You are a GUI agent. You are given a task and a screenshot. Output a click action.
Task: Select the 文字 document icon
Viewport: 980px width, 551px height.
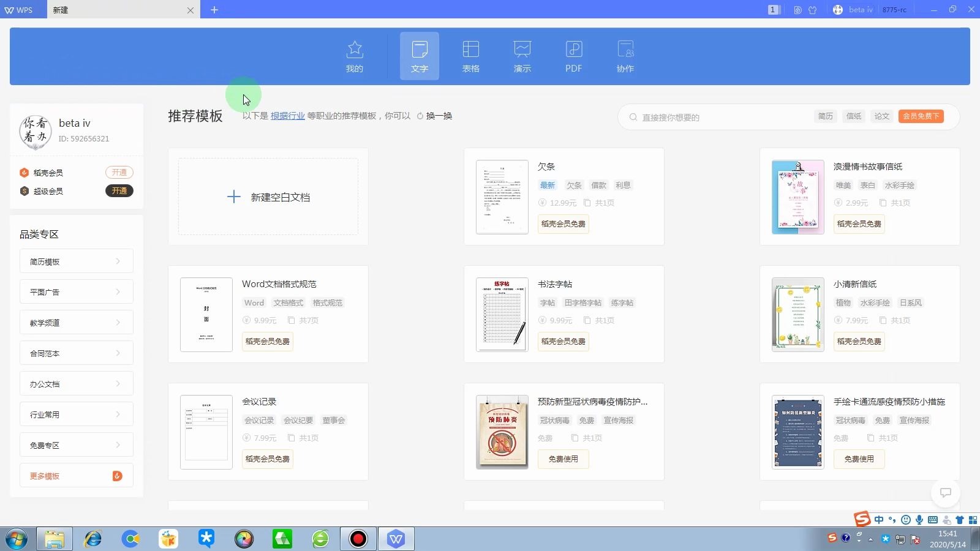click(420, 56)
